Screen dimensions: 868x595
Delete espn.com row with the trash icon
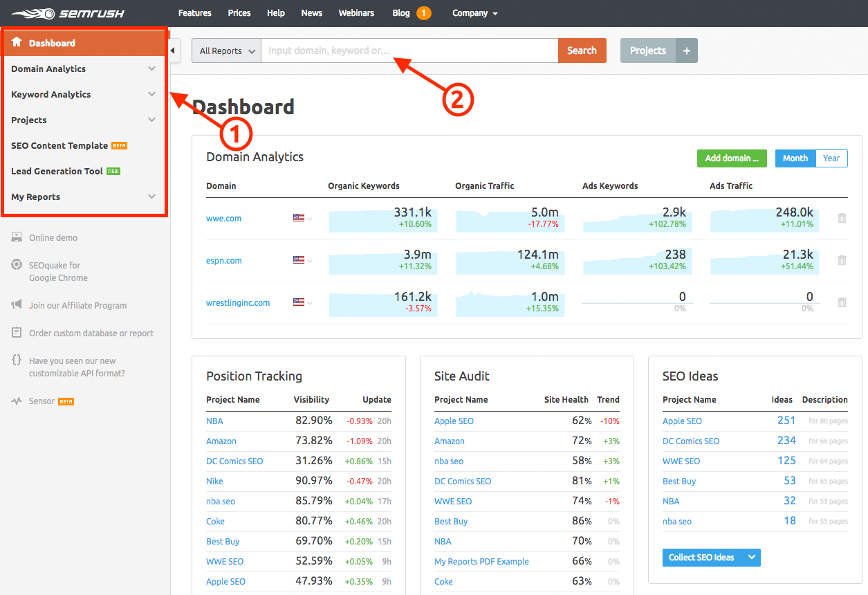click(x=842, y=260)
